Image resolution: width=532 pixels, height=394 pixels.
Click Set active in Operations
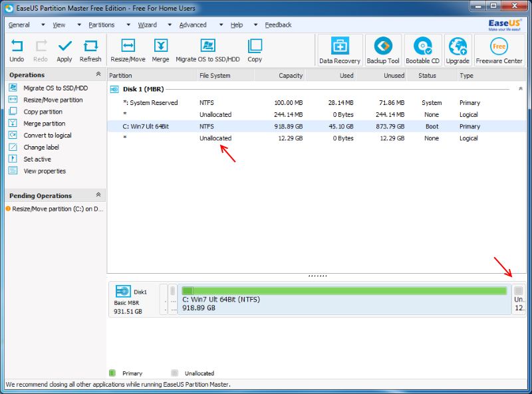[37, 159]
